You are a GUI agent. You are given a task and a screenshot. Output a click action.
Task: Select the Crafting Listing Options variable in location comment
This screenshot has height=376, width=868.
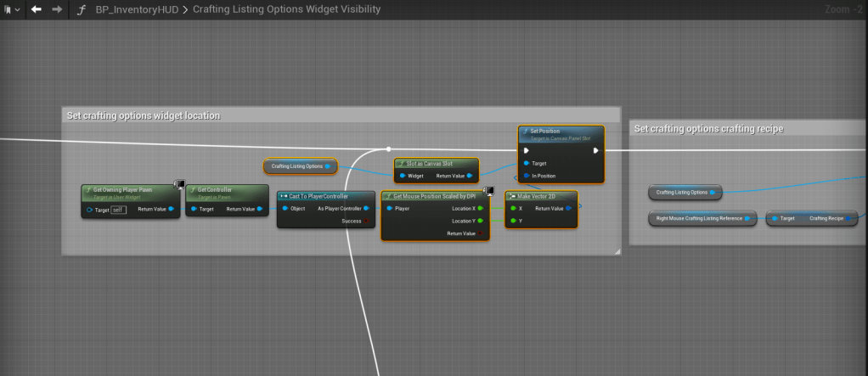(x=301, y=166)
